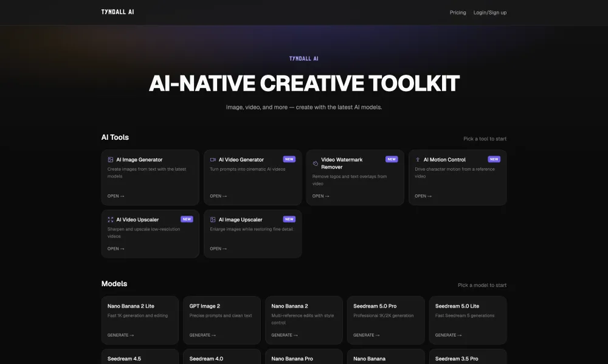
Task: Click the AI-NATIVE CREATIVE TOOLKIT headline
Action: tap(304, 83)
